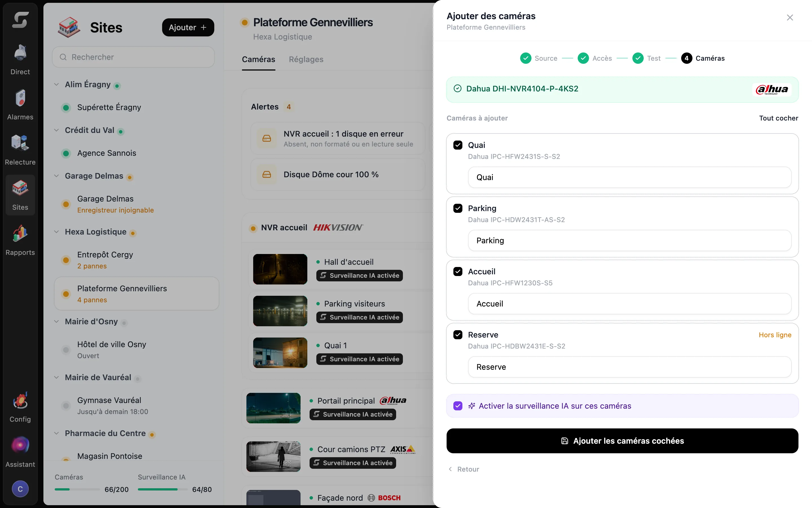812x508 pixels.
Task: Open the Hall d'accueil camera thumbnail
Action: pyautogui.click(x=280, y=269)
